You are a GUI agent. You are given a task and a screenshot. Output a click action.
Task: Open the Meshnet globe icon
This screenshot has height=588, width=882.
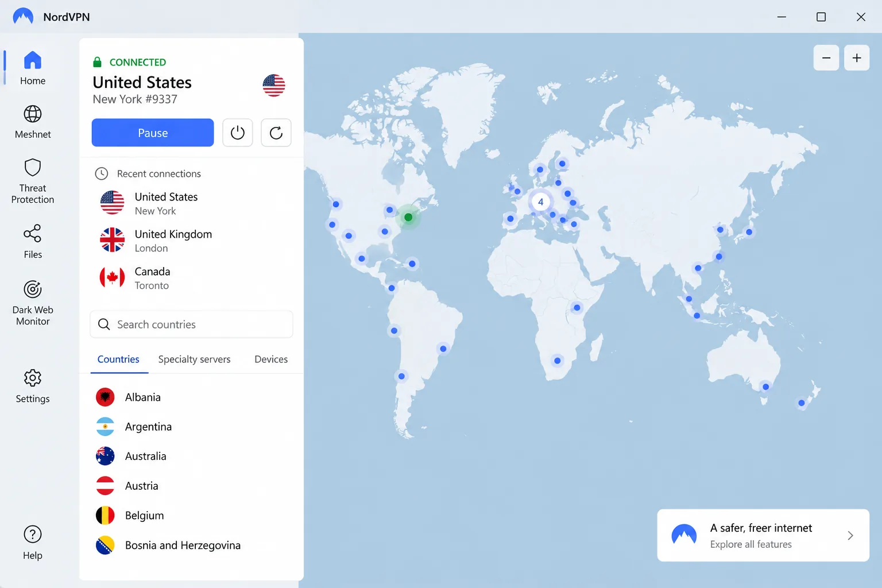[x=33, y=114]
